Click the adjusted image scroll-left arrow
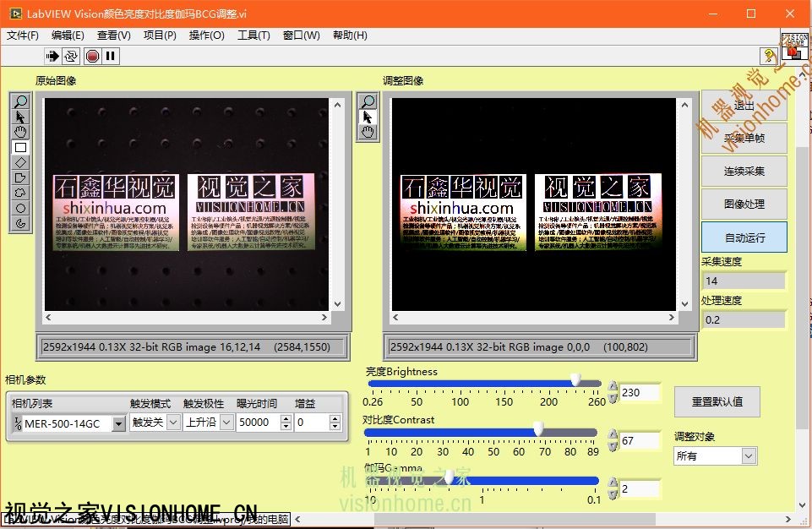This screenshot has height=529, width=812. [x=395, y=317]
